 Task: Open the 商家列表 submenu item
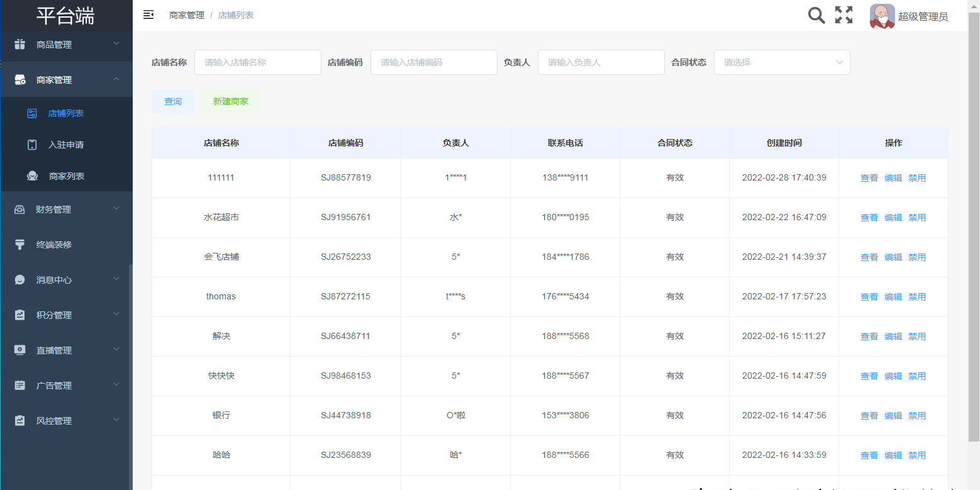coord(66,176)
